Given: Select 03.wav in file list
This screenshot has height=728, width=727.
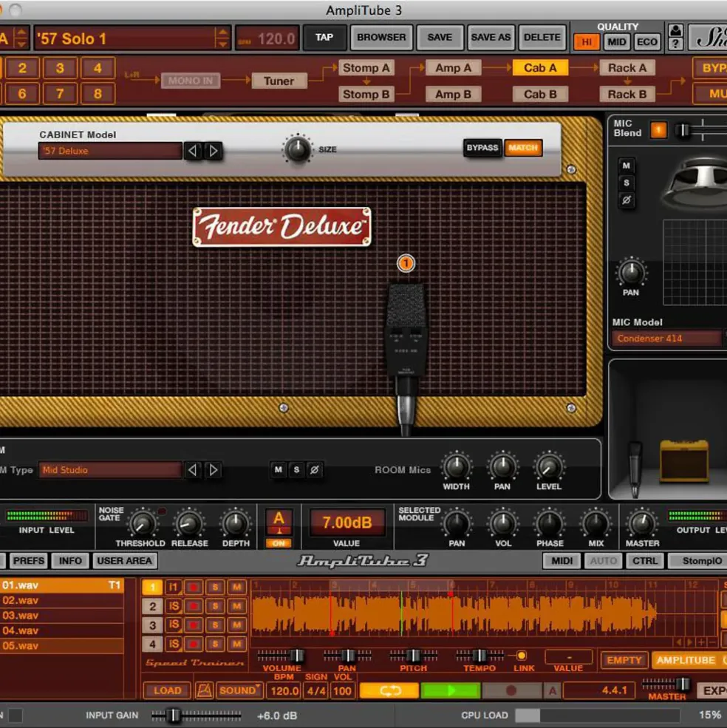Looking at the screenshot, I should point(62,615).
